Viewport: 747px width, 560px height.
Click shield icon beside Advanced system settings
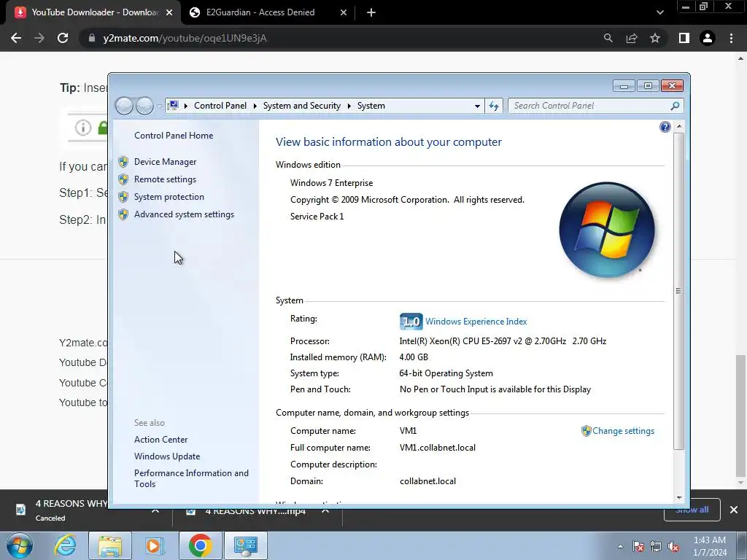pyautogui.click(x=123, y=214)
